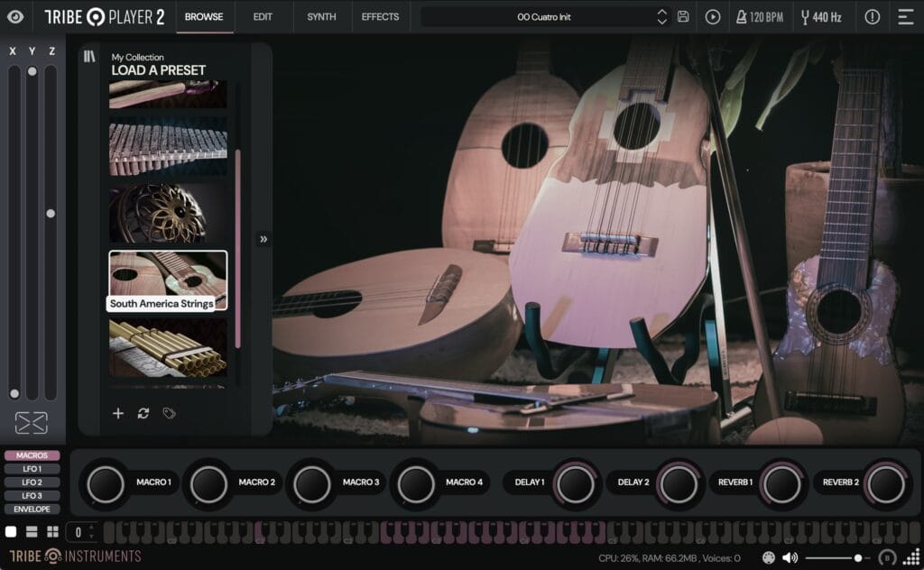Open the EDIT tab
The height and width of the screenshot is (570, 924).
coord(263,16)
